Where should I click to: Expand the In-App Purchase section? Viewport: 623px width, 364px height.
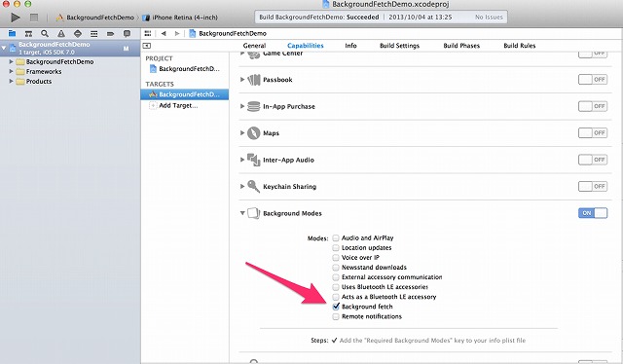[242, 106]
